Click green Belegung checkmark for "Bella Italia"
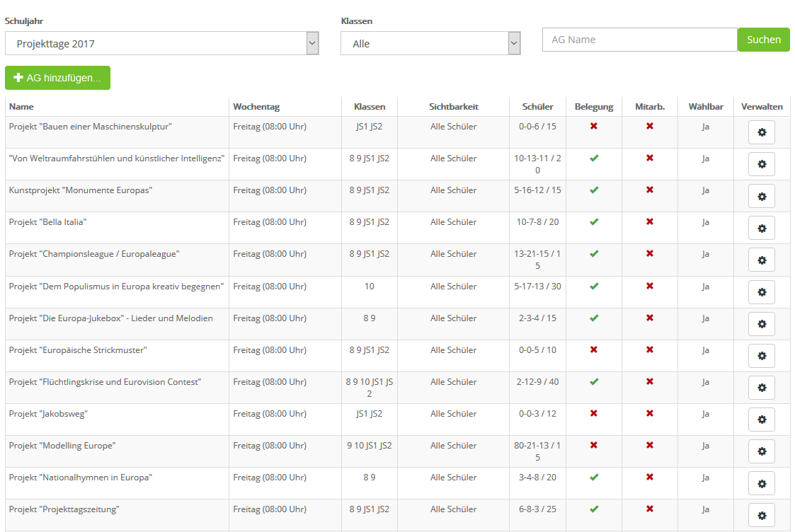 pos(594,222)
